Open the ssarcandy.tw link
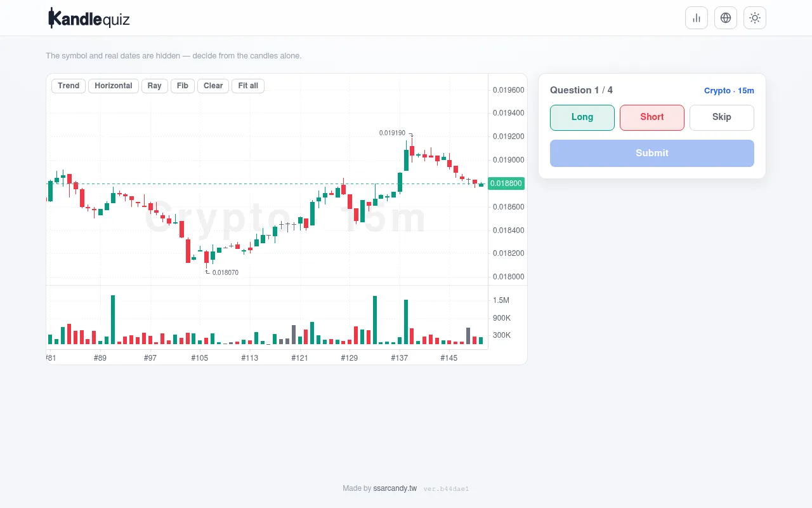This screenshot has width=812, height=508. (x=395, y=488)
